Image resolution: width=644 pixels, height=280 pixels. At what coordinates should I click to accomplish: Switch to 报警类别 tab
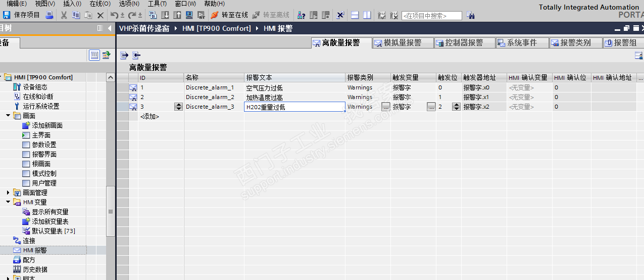click(x=576, y=43)
